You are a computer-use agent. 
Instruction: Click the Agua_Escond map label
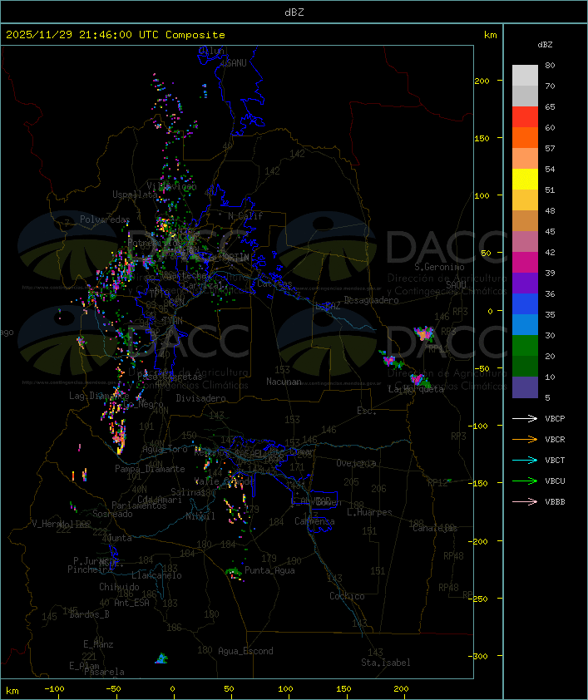point(245,651)
